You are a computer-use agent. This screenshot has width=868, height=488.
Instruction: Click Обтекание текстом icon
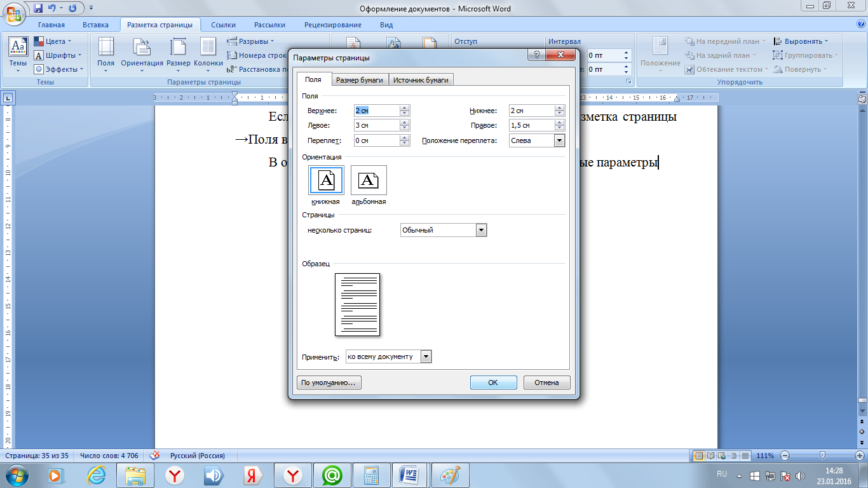[689, 69]
